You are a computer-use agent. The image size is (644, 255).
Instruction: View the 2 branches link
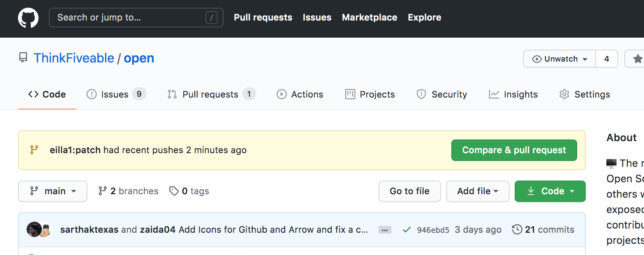[128, 191]
